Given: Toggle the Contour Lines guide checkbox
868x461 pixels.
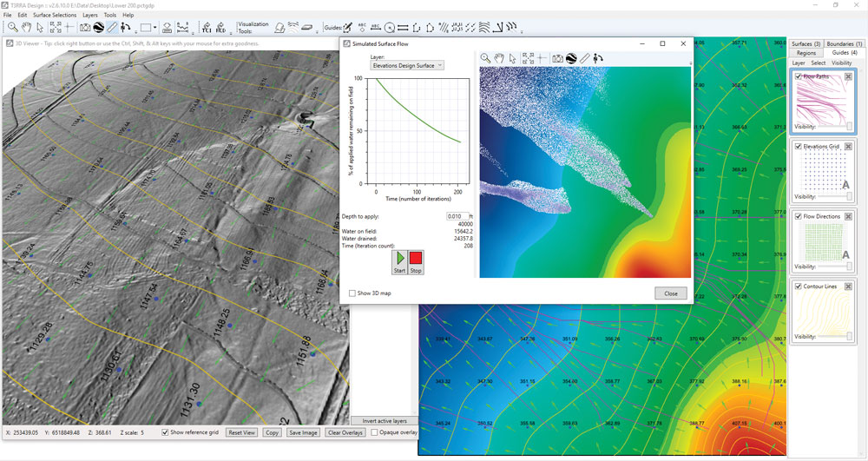Looking at the screenshot, I should 798,286.
